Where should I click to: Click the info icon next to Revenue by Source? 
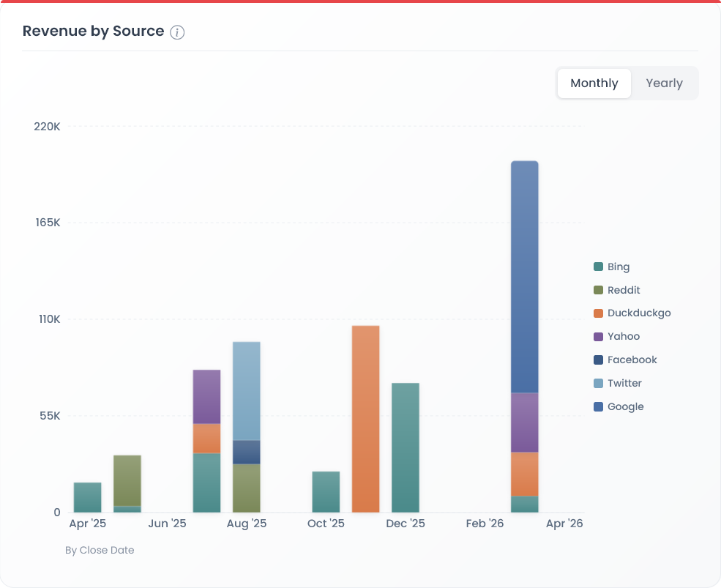pos(177,32)
